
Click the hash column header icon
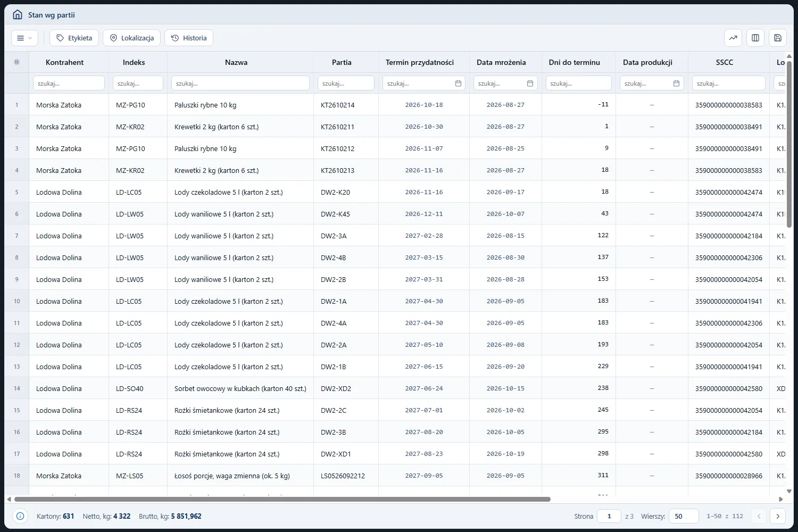(16, 62)
